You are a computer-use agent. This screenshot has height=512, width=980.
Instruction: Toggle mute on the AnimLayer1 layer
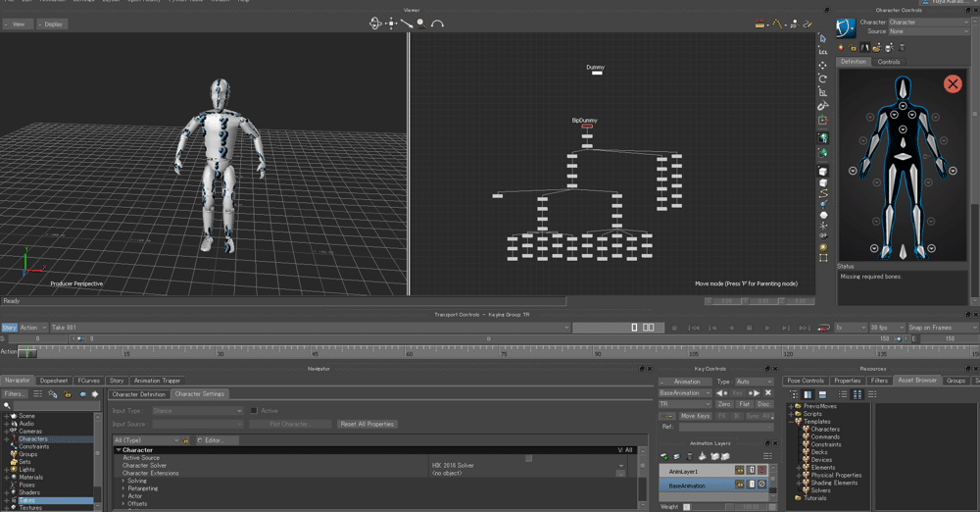(x=761, y=470)
